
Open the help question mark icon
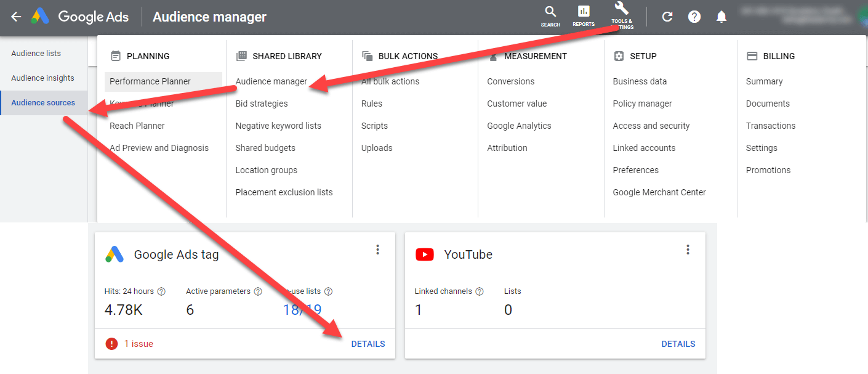(x=694, y=17)
